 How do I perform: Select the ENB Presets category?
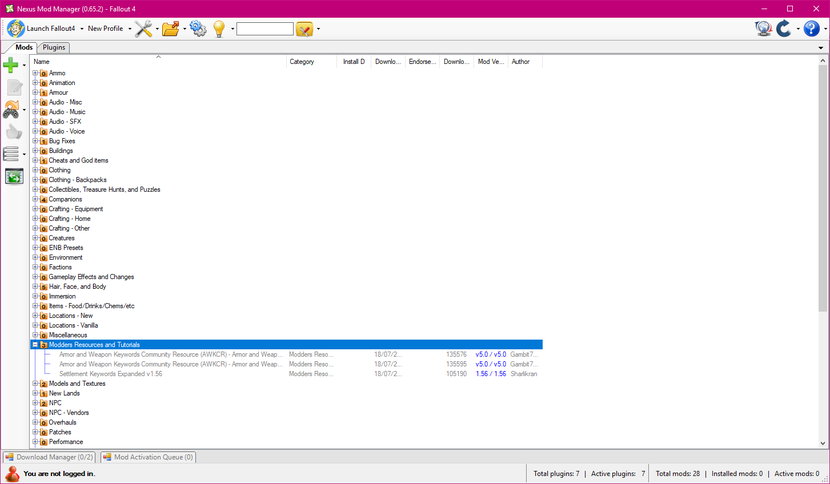click(x=66, y=248)
